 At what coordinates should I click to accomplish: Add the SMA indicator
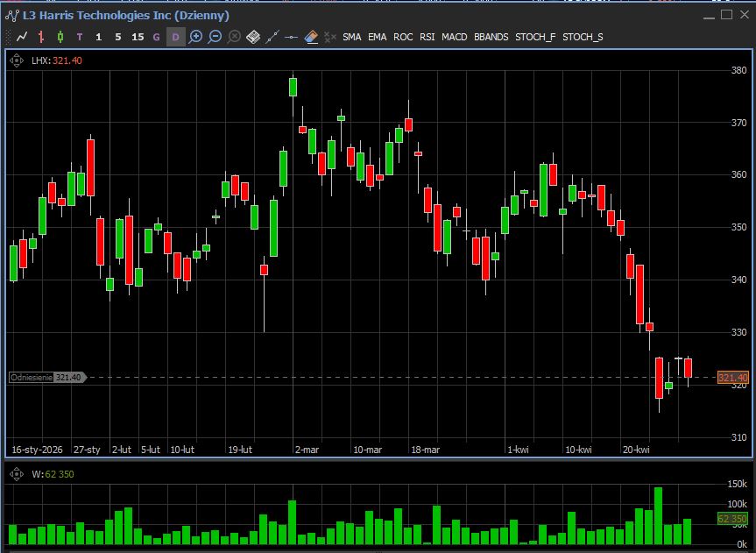pos(351,37)
